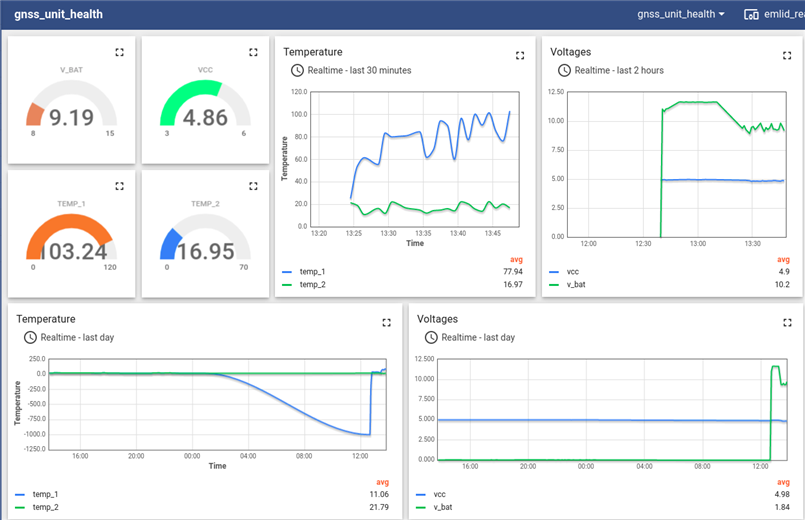Click the clock icon on 30-minute Temperature chart
805x520 pixels.
pos(297,70)
